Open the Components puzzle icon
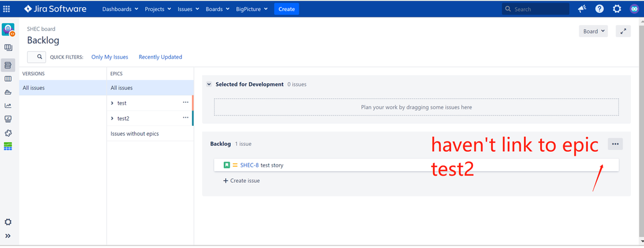Image resolution: width=644 pixels, height=248 pixels. coord(8,133)
